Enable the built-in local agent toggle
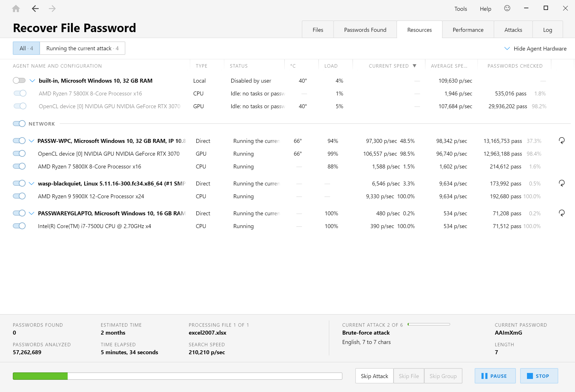This screenshot has width=575, height=392. (19, 80)
